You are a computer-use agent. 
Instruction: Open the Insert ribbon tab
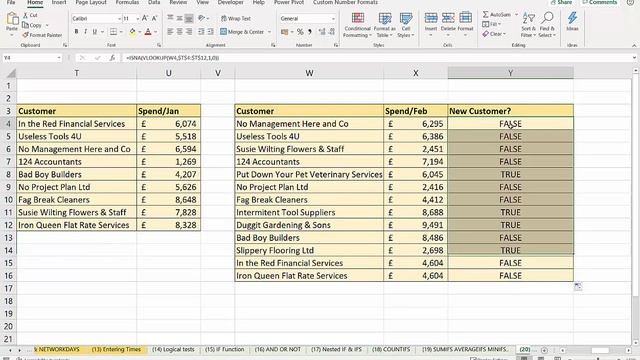59,2
